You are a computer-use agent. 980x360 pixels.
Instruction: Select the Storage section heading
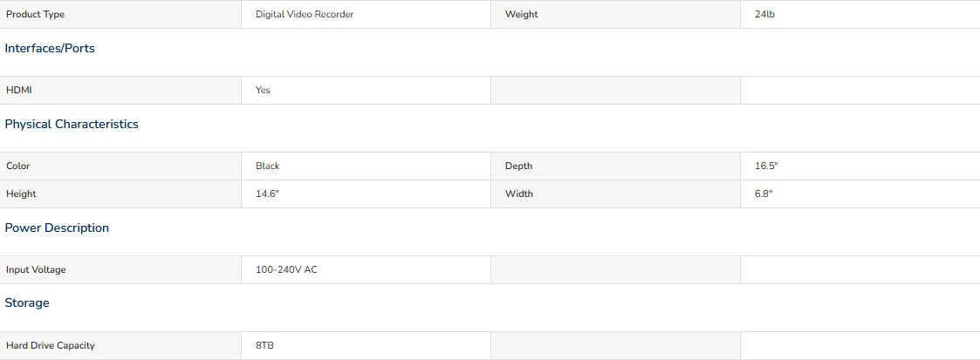(27, 303)
